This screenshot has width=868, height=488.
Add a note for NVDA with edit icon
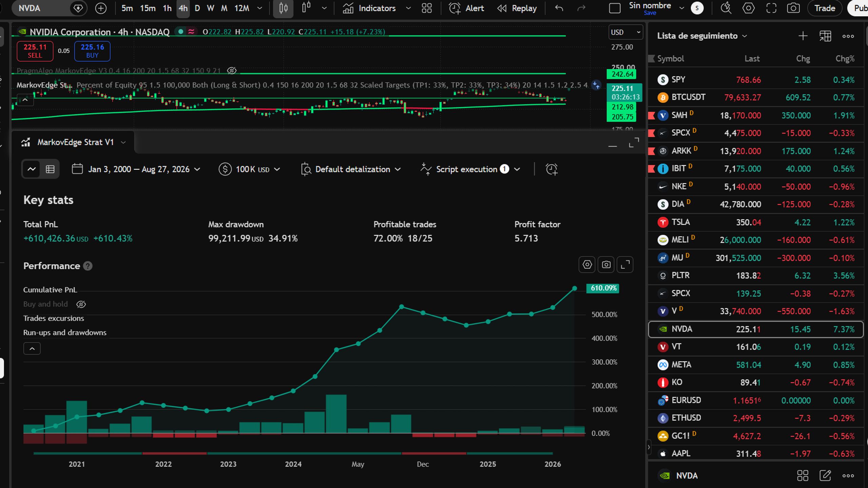(825, 475)
